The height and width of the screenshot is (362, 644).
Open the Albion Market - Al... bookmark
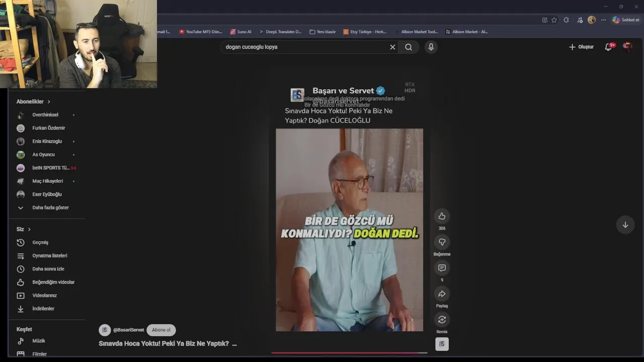pyautogui.click(x=466, y=32)
